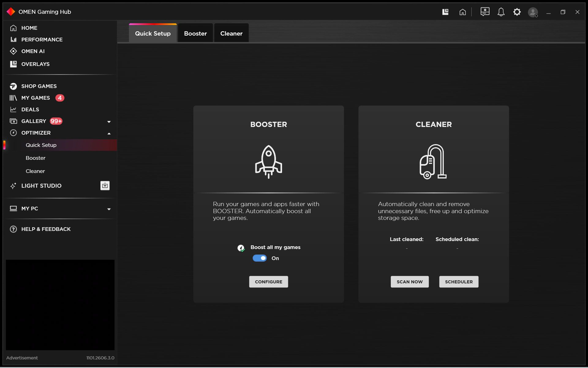Click the Scheduled clean: label

[x=457, y=239]
